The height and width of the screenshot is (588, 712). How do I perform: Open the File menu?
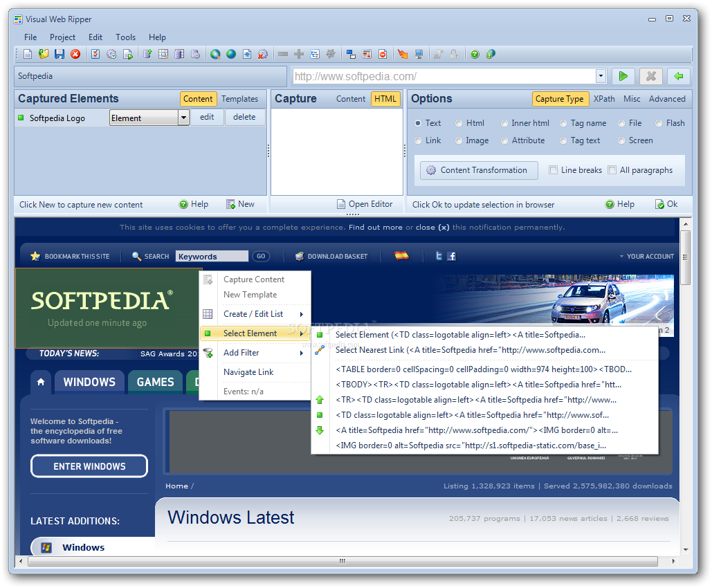(x=30, y=37)
